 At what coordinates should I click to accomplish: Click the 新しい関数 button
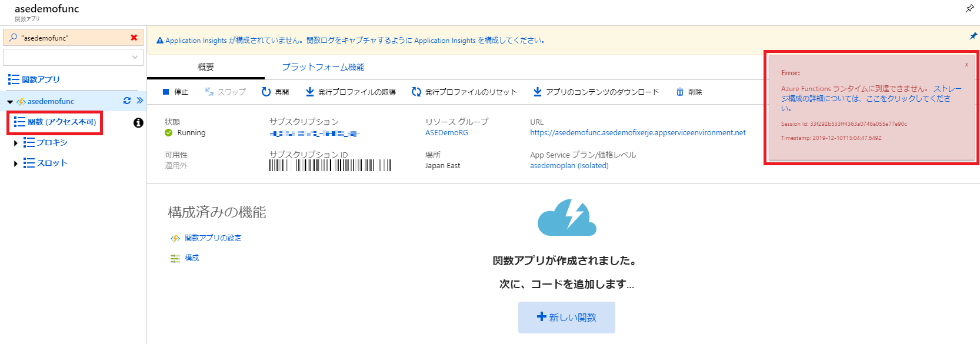point(566,318)
